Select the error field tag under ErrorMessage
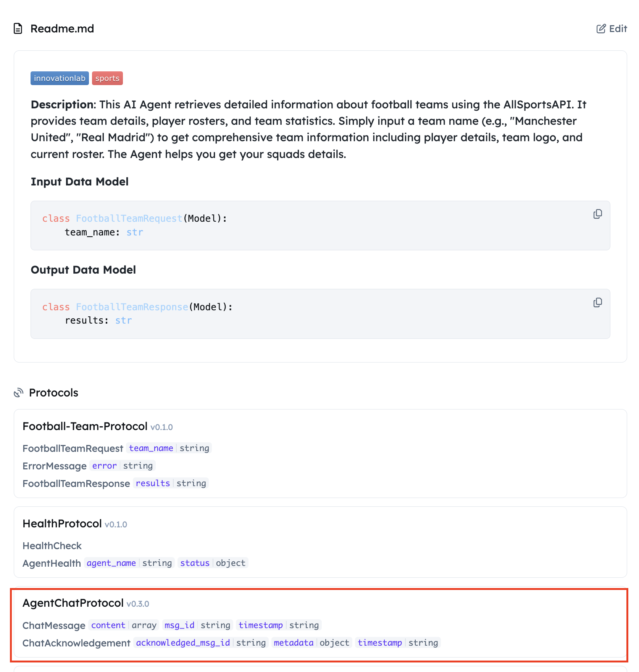This screenshot has height=672, width=639. tap(104, 466)
